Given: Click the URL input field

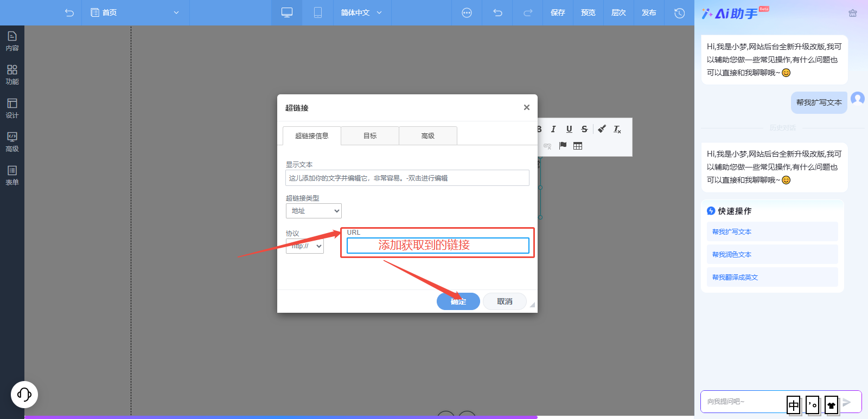Looking at the screenshot, I should pos(438,246).
